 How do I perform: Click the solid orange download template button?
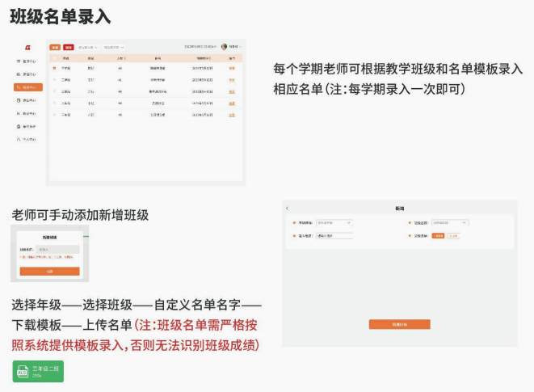click(x=438, y=235)
